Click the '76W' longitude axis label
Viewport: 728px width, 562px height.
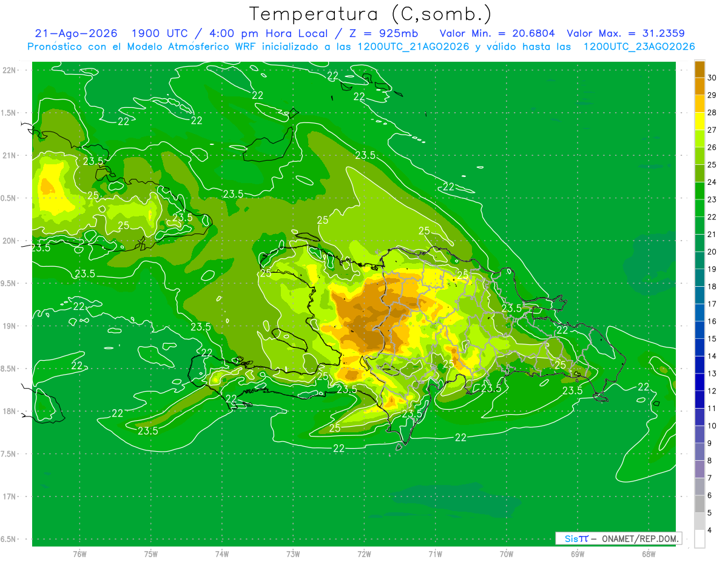click(79, 554)
